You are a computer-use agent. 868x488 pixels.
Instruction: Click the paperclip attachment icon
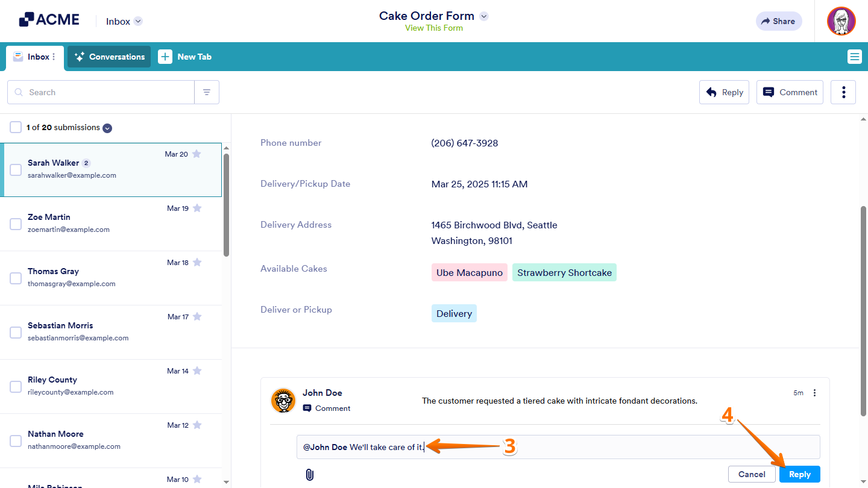click(310, 475)
